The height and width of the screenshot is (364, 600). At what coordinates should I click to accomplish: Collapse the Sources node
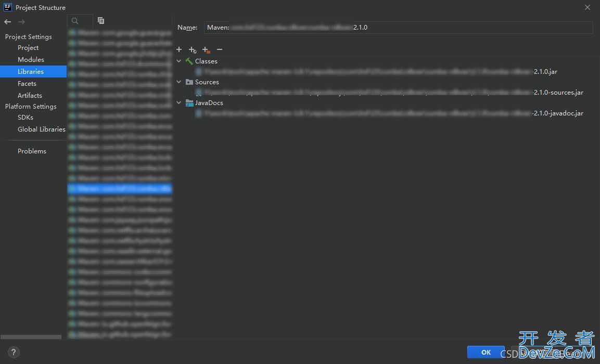(178, 82)
